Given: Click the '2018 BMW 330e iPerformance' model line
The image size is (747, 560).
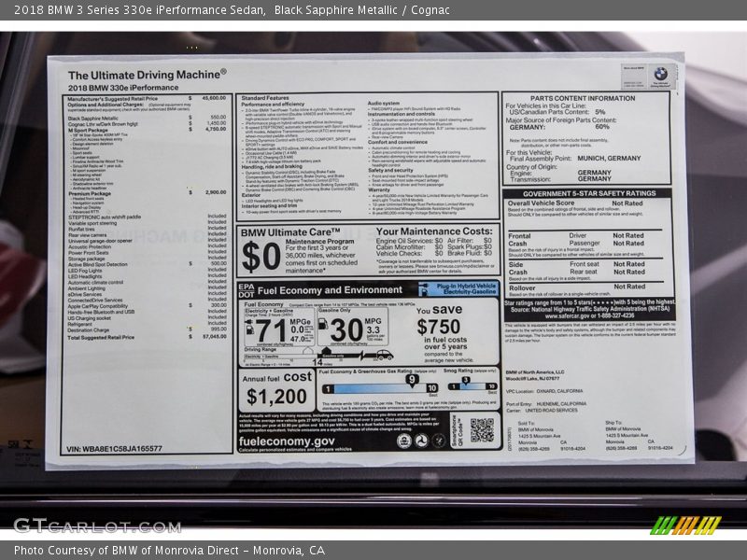Looking at the screenshot, I should coord(123,88).
